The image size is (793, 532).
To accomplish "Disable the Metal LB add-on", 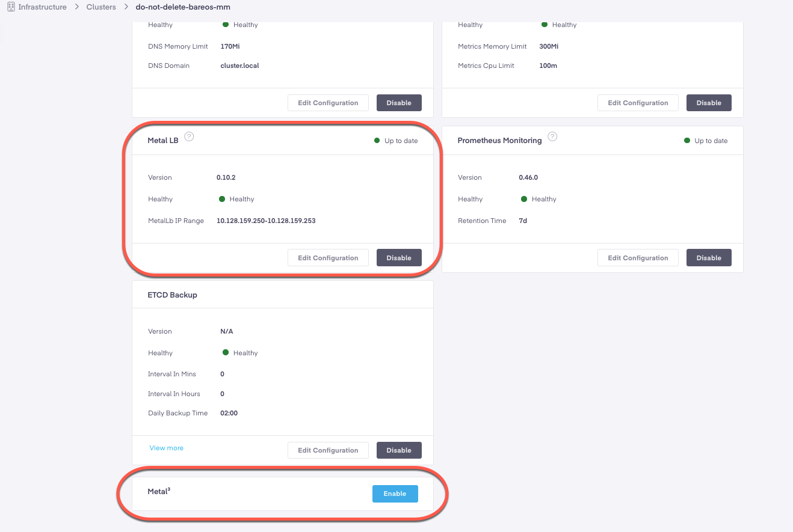I will 399,258.
